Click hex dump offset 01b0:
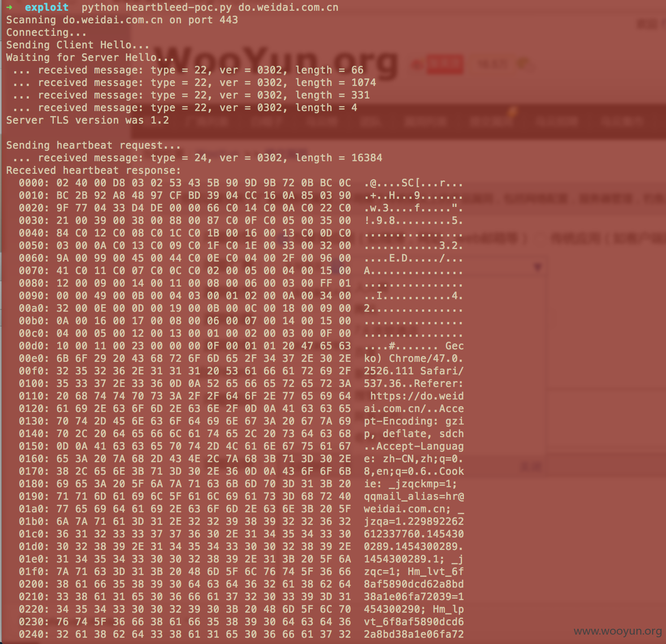 point(34,521)
